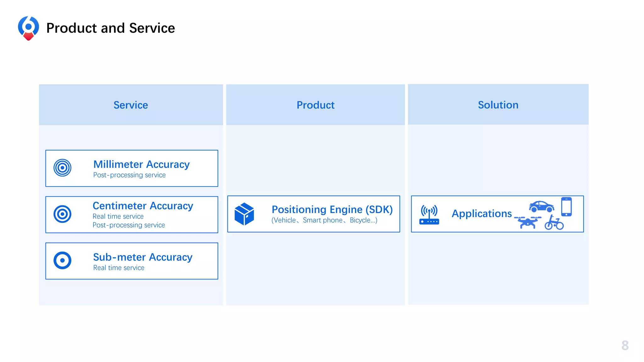
Task: Click the Sub-meter Accuracy target icon
Action: pyautogui.click(x=62, y=261)
